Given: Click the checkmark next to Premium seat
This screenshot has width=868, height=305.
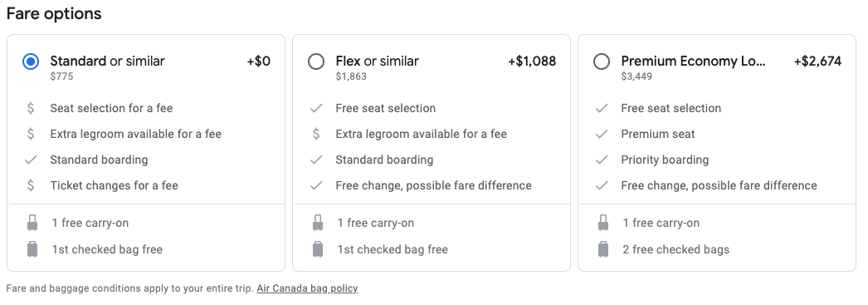Looking at the screenshot, I should [602, 134].
